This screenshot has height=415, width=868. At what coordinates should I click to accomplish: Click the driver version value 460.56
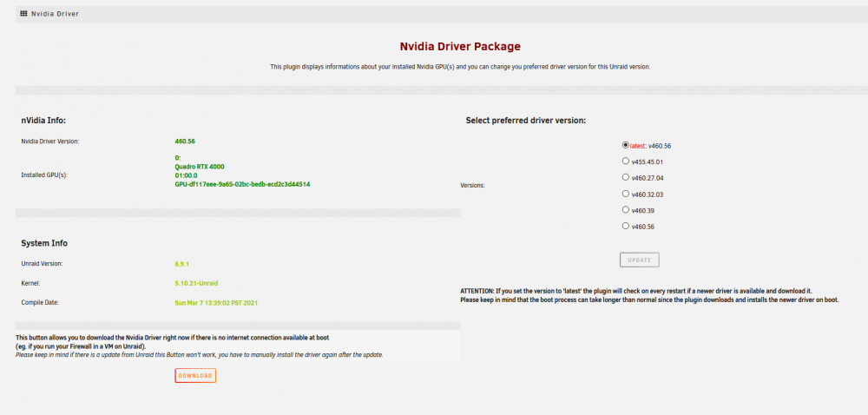185,142
